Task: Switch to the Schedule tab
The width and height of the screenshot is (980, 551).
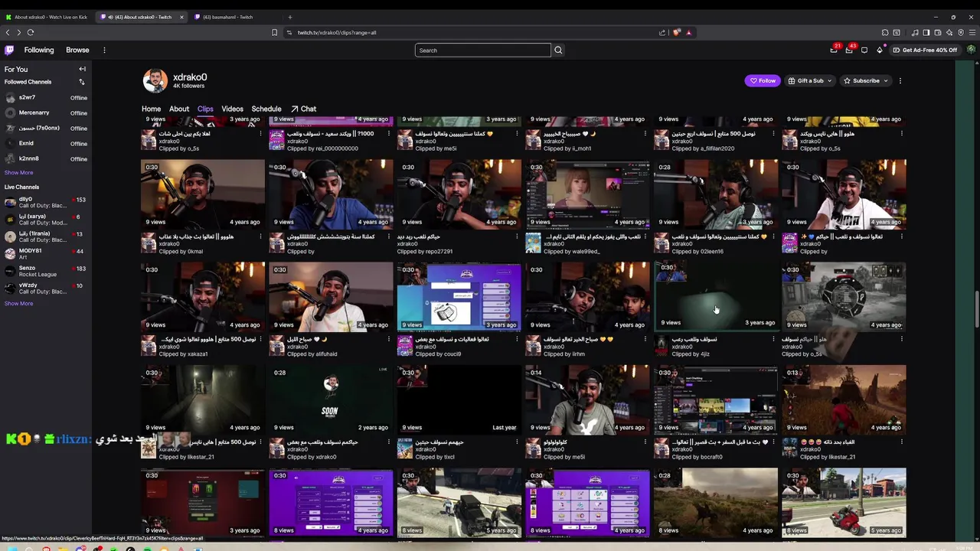Action: pos(266,109)
